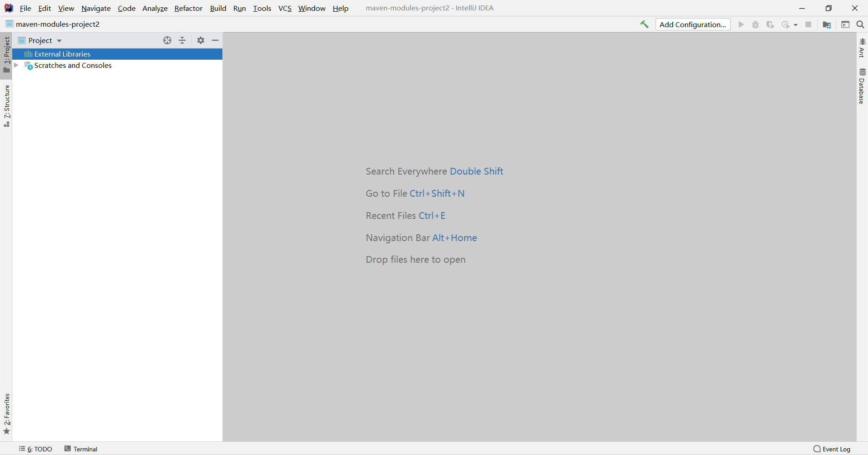The width and height of the screenshot is (868, 455).
Task: Toggle the 2: Favorites side tab
Action: 6,414
